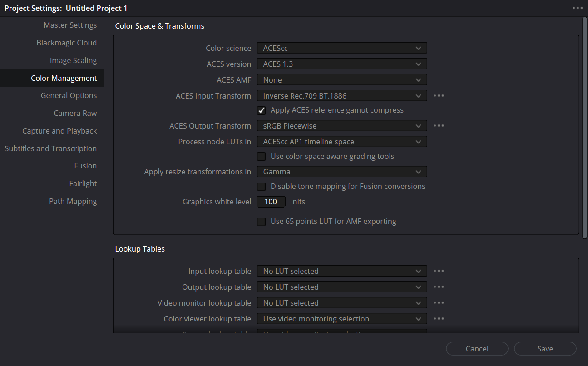Expand the ACES version dropdown
This screenshot has width=588, height=366.
click(x=341, y=64)
